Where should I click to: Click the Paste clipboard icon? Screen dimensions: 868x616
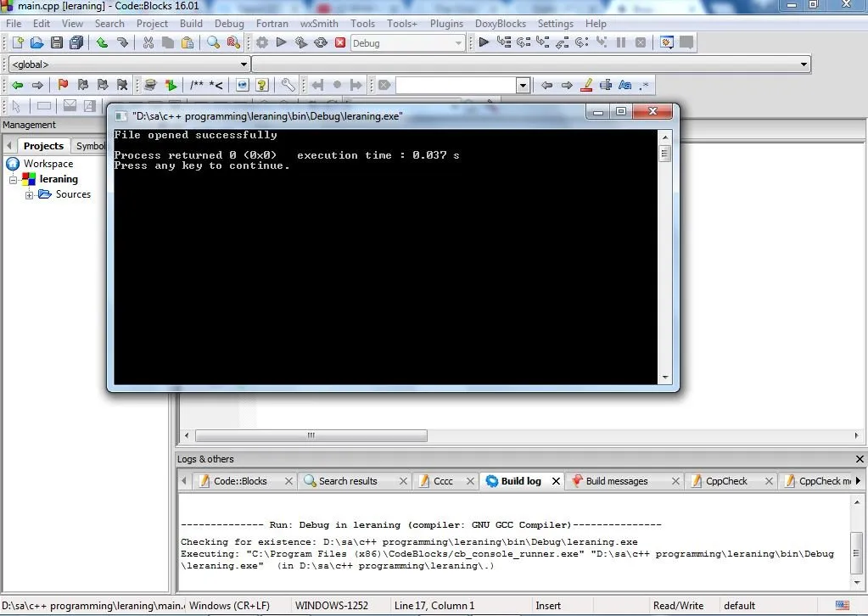188,42
